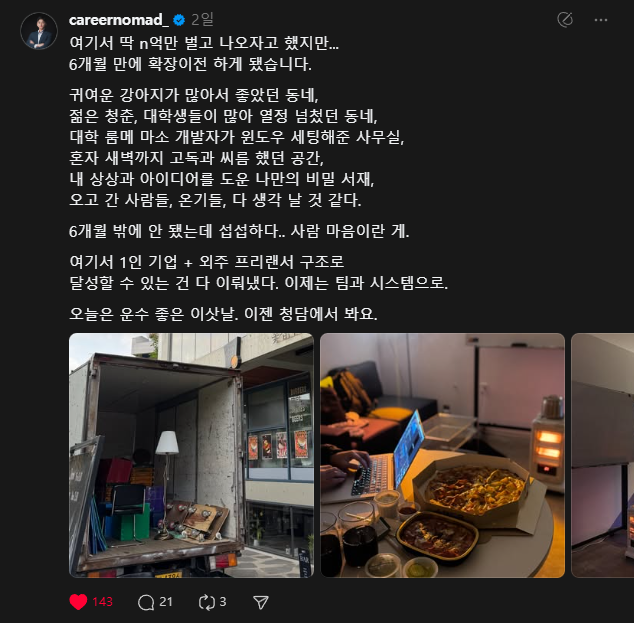The width and height of the screenshot is (634, 623).
Task: Click the 3 reposts count
Action: [223, 602]
